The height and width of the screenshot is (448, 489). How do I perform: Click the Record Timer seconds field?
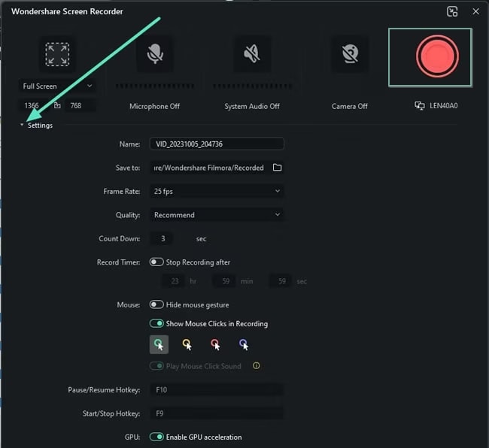(x=281, y=281)
